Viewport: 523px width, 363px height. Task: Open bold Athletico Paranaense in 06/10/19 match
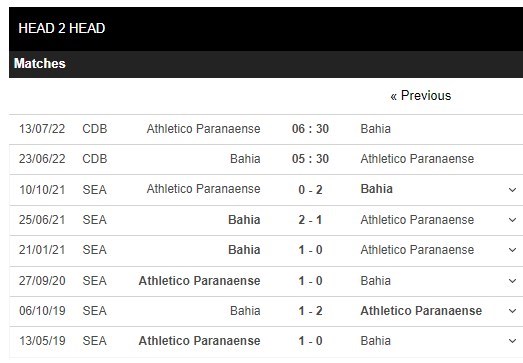(x=421, y=311)
